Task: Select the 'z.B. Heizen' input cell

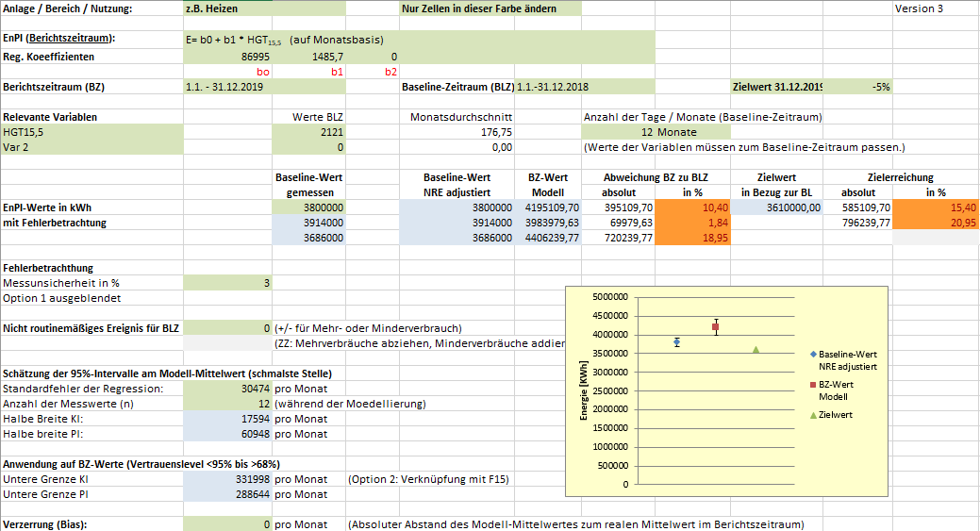Action: pos(226,8)
